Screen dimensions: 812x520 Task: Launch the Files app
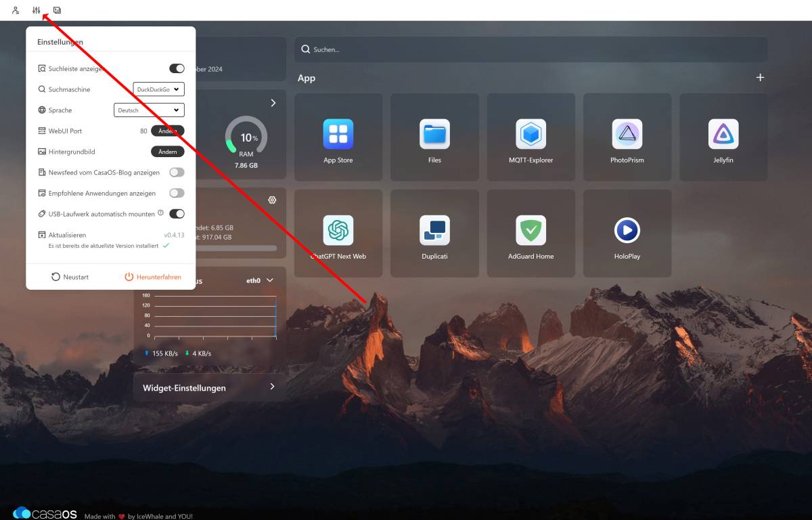[434, 137]
